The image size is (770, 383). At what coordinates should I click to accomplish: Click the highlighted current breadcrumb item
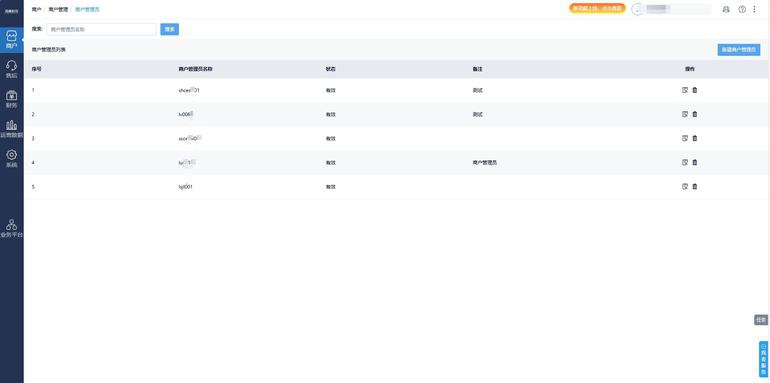(87, 9)
